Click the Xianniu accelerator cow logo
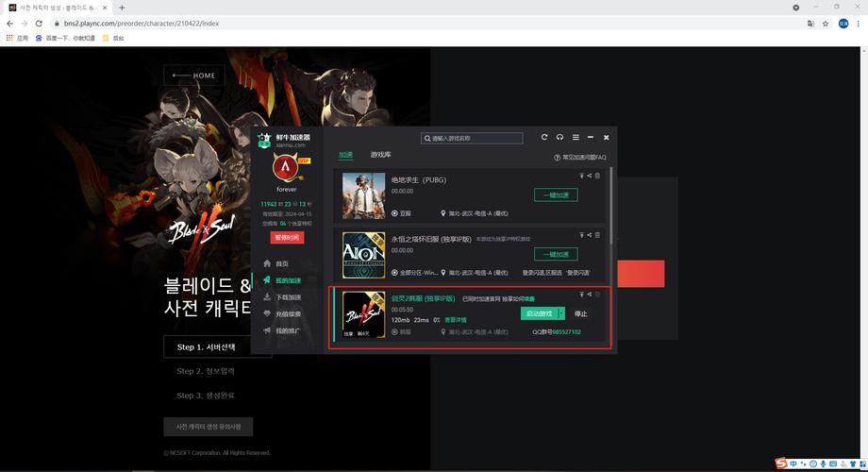 coord(264,140)
